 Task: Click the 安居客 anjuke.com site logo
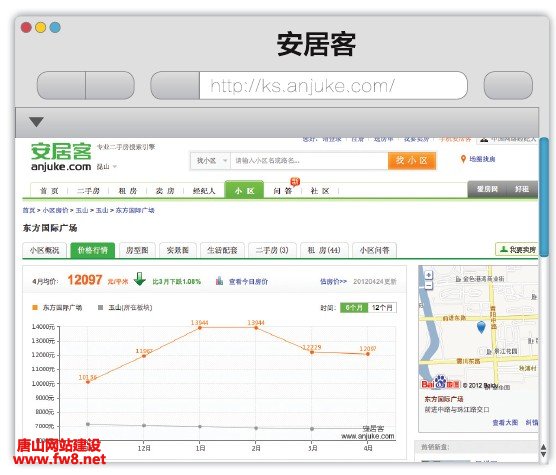pos(61,157)
